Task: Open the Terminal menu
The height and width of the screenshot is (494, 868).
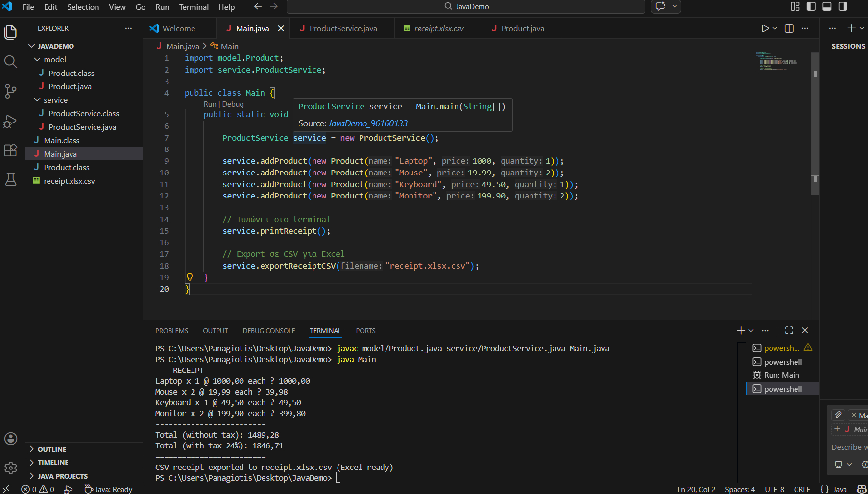Action: coord(193,7)
